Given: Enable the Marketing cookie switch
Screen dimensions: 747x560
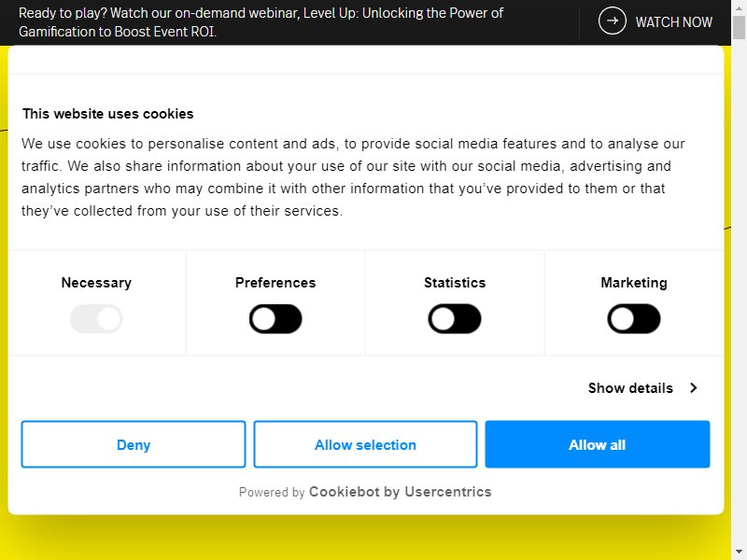Looking at the screenshot, I should 634,318.
